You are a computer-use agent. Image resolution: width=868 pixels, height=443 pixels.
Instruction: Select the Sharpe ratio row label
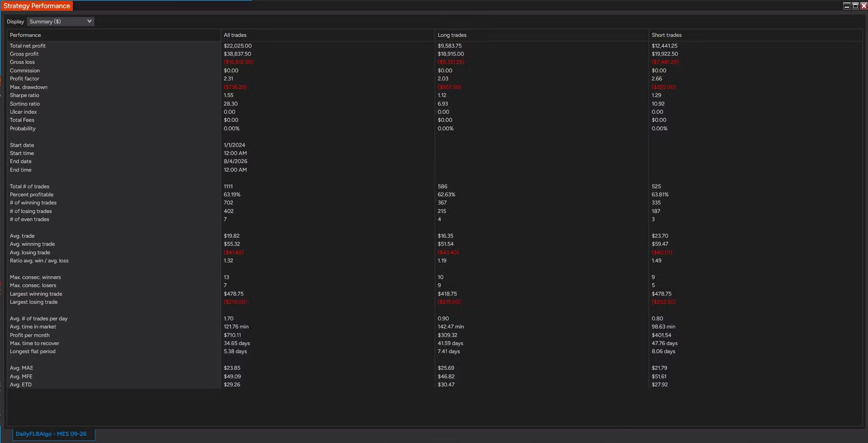tap(25, 95)
